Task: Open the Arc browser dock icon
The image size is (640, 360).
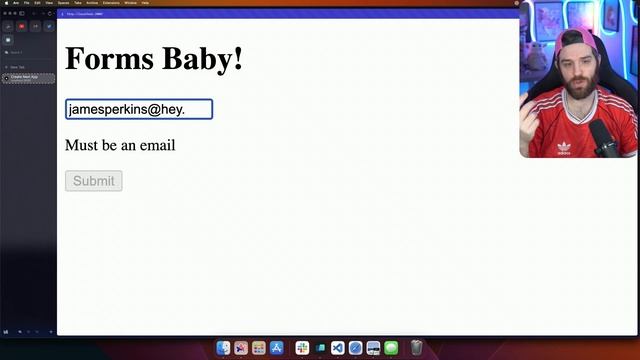Action: point(241,348)
